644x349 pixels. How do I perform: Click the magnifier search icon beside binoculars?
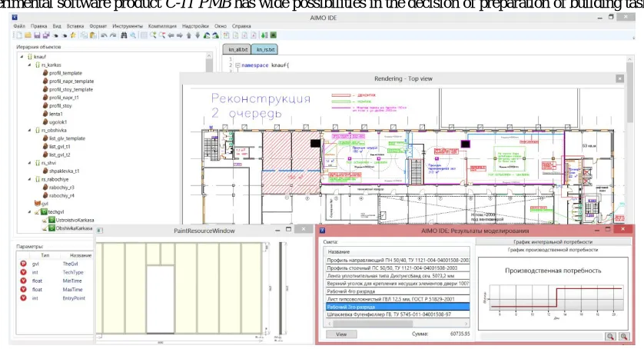tap(133, 35)
